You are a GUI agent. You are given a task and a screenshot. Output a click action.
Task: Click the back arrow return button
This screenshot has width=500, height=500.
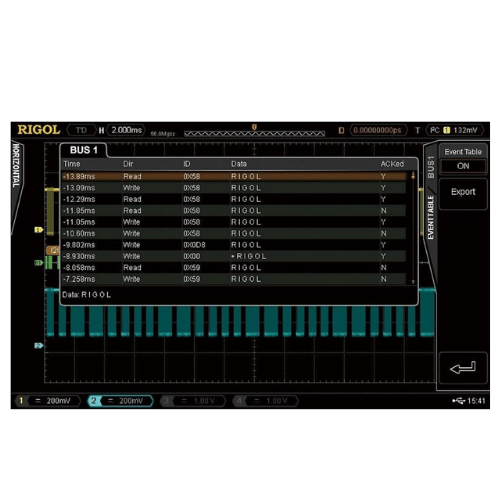click(463, 368)
